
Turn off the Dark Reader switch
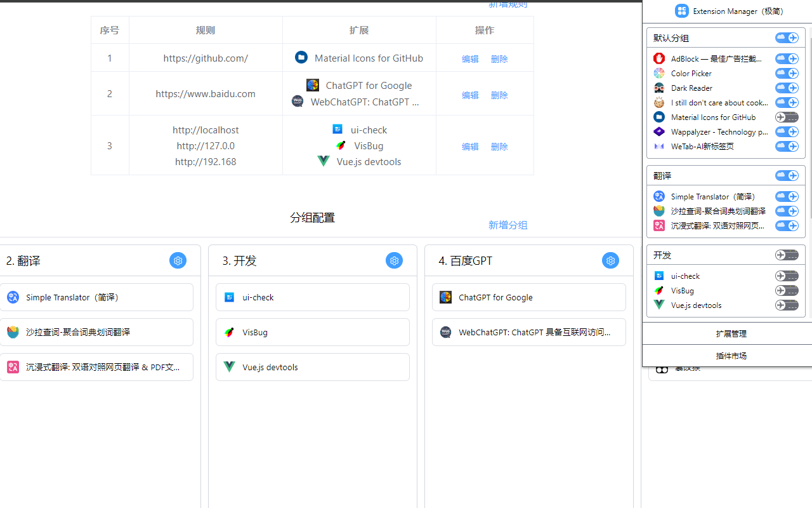tap(787, 88)
